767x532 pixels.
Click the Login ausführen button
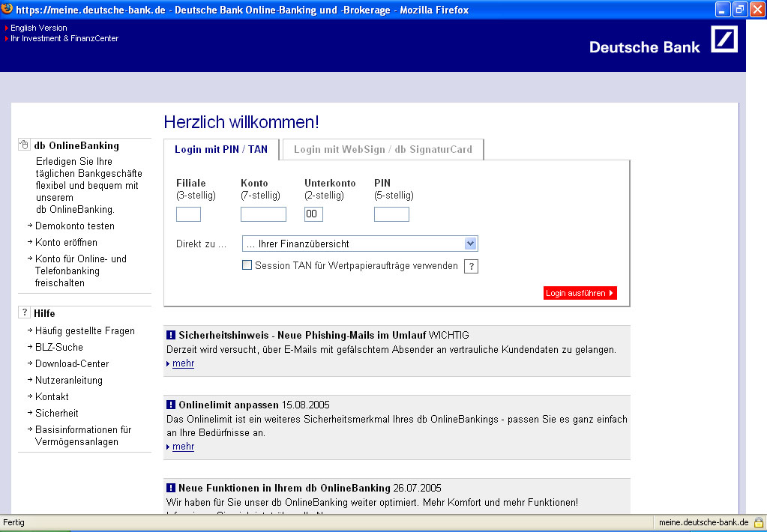click(x=580, y=293)
